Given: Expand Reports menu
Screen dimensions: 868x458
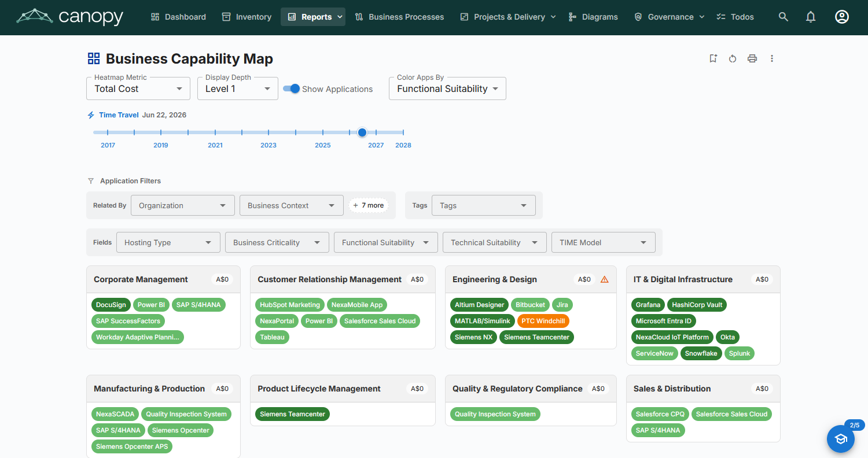Looking at the screenshot, I should [x=313, y=17].
